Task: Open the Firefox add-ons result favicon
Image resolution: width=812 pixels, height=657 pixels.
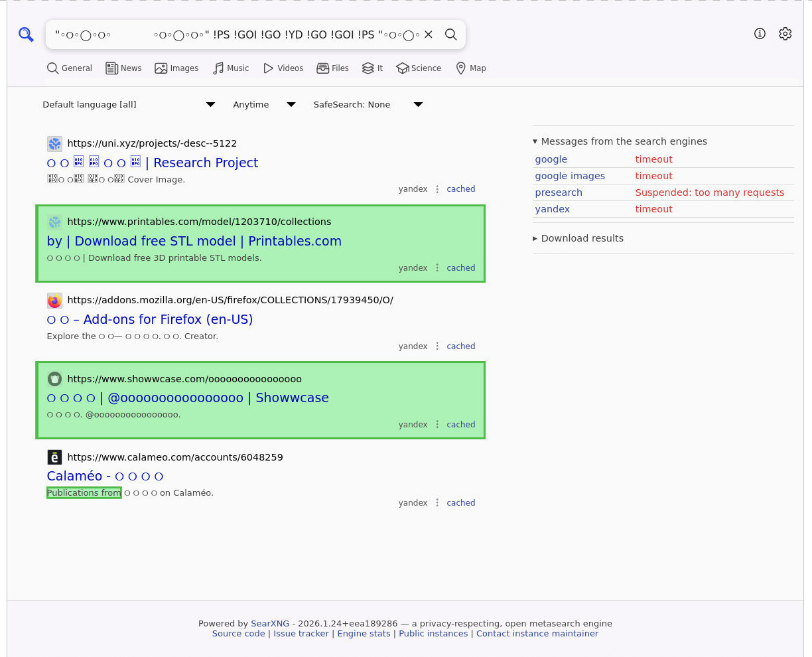Action: point(54,301)
